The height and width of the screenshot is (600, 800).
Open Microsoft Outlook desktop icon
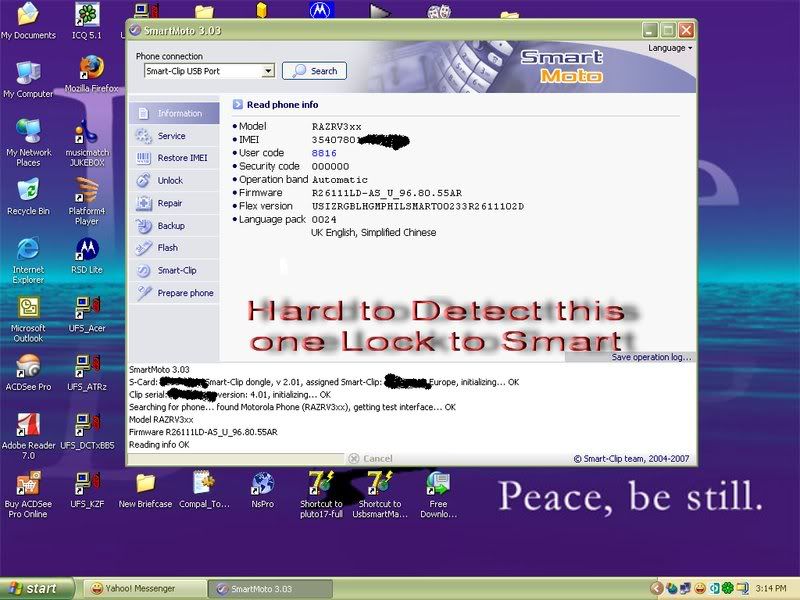click(x=28, y=319)
